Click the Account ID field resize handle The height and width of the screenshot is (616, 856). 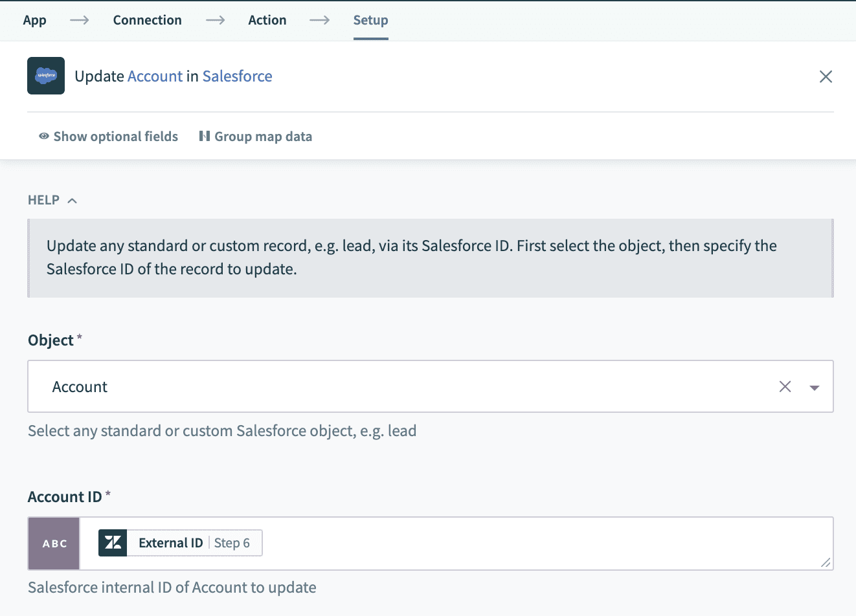pos(826,563)
